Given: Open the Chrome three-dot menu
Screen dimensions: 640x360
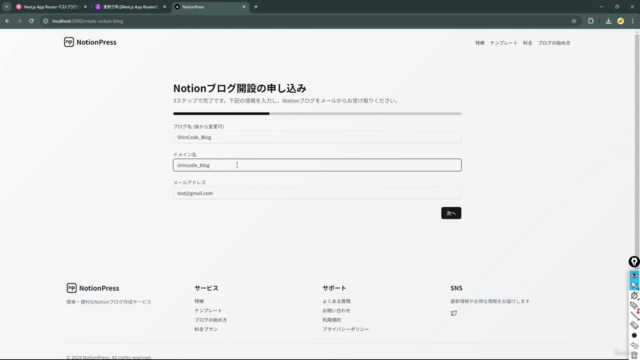Looking at the screenshot, I should click(x=632, y=21).
